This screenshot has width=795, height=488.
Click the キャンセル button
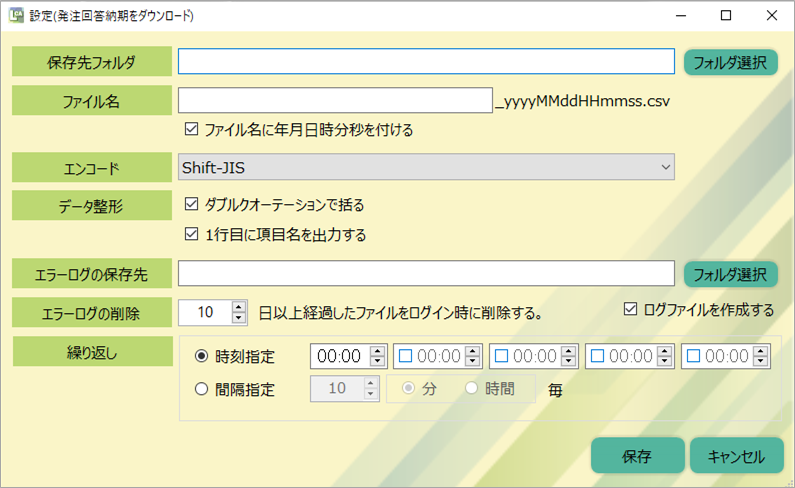(736, 456)
